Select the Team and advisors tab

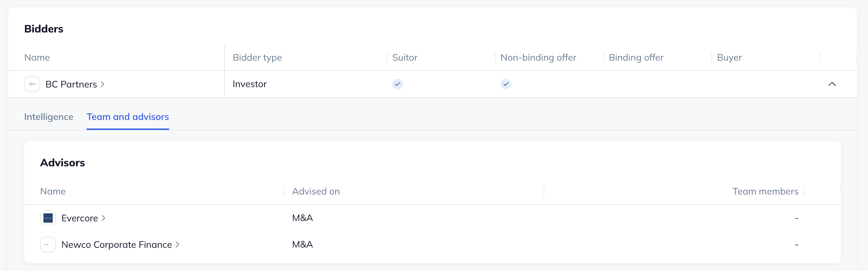(128, 117)
